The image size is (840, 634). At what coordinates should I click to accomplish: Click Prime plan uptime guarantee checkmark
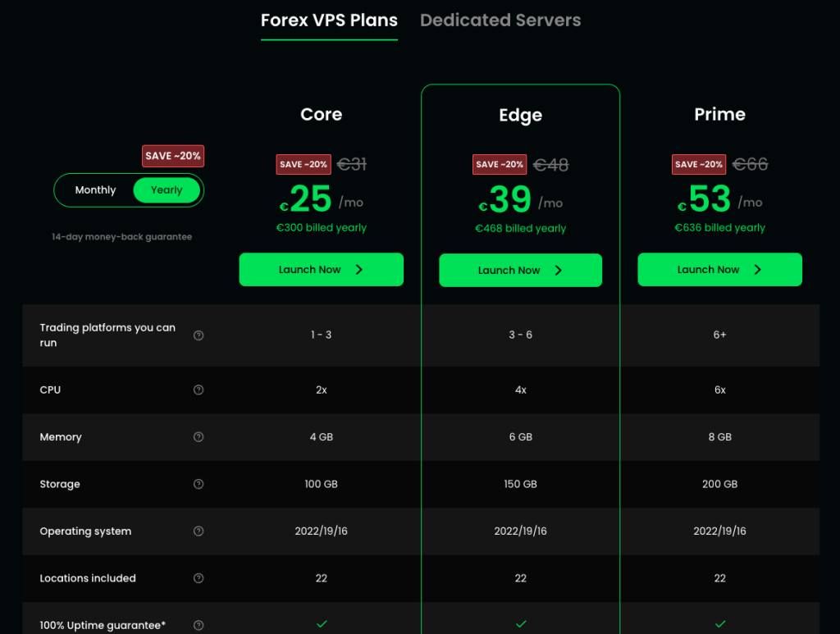719,624
